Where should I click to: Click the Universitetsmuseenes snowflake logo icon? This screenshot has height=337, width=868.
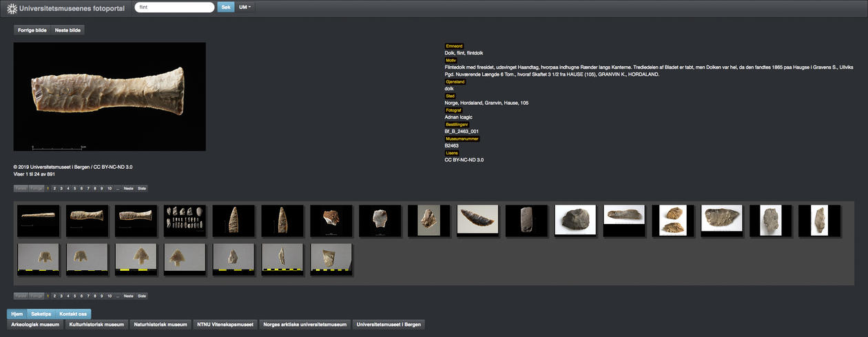12,8
